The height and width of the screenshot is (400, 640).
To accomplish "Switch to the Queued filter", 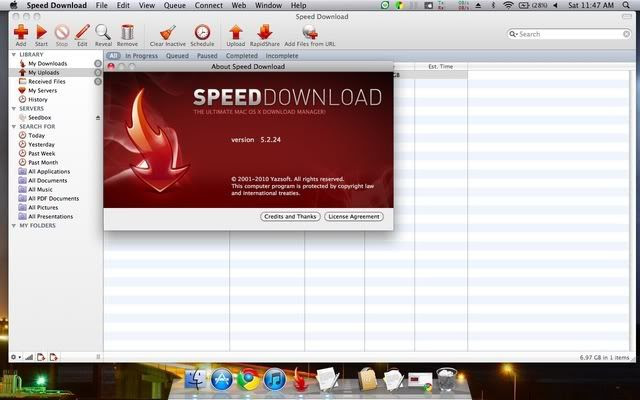I will click(177, 56).
